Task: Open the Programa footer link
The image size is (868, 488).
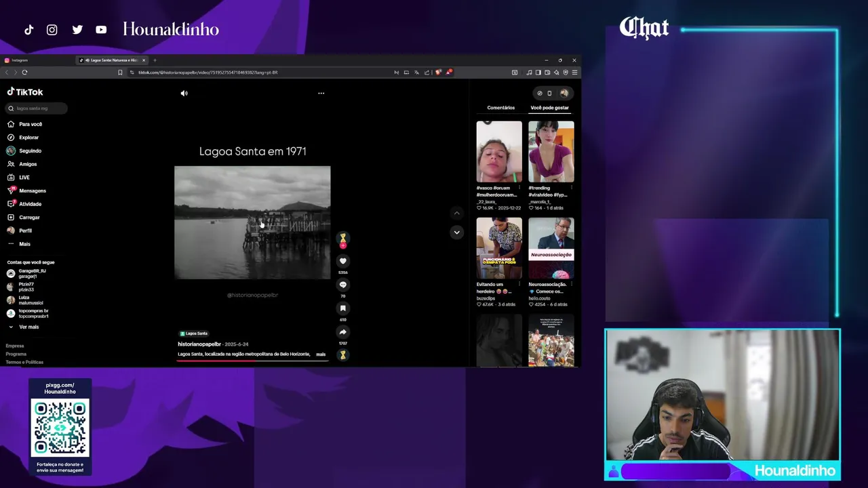Action: coord(16,354)
